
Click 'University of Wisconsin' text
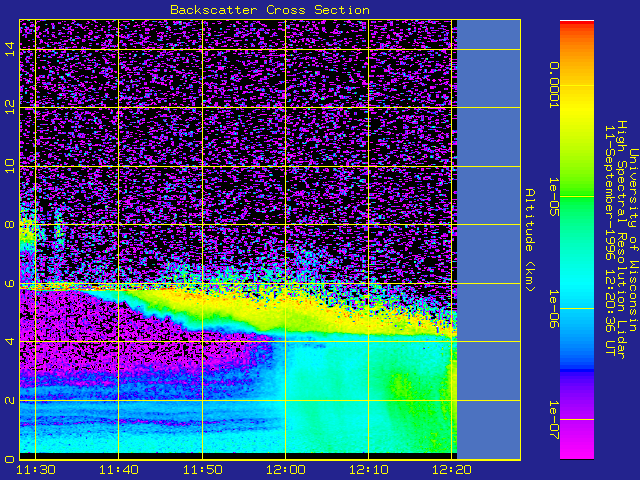633,240
